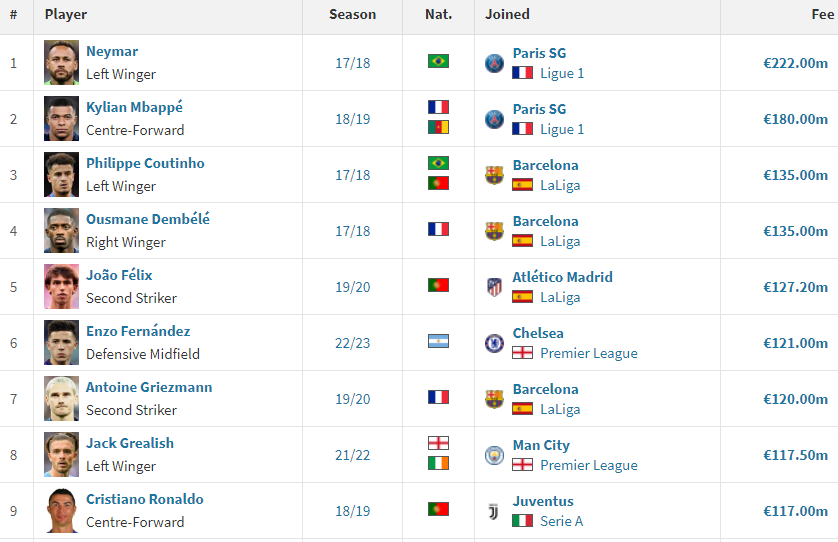
Task: Open the Premier League link in Chelsea row
Action: tap(588, 353)
